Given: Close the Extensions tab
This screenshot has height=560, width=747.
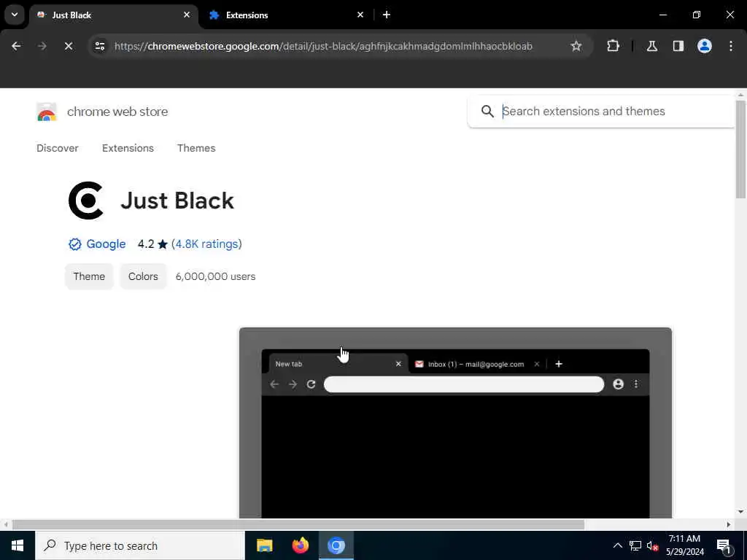Looking at the screenshot, I should pos(360,15).
